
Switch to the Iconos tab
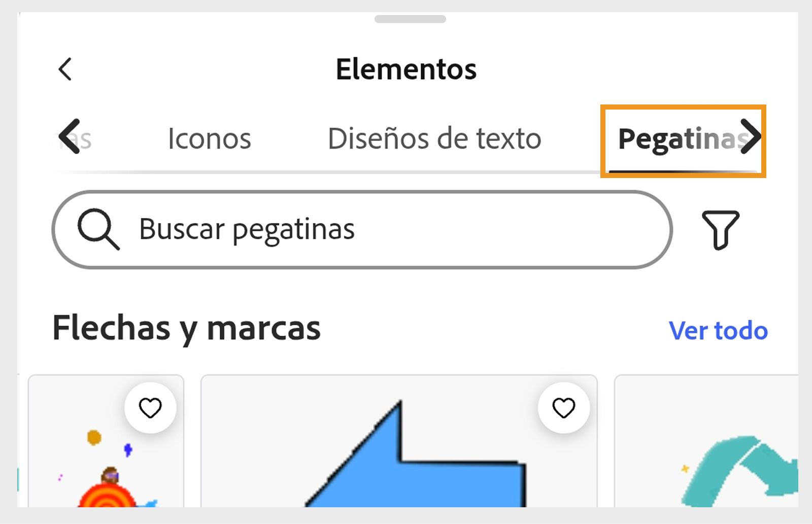tap(210, 138)
